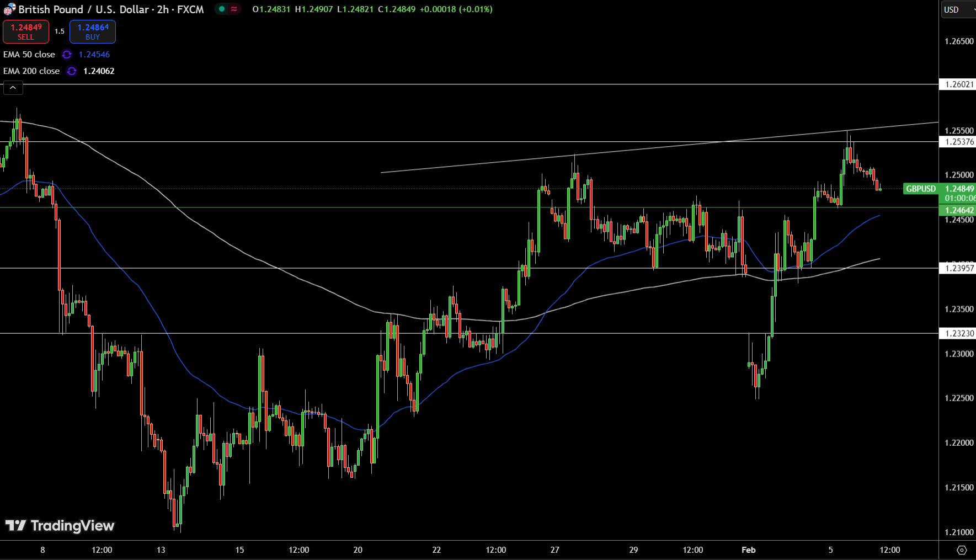Click the low value L1.24821
This screenshot has width=976, height=560.
pos(355,9)
